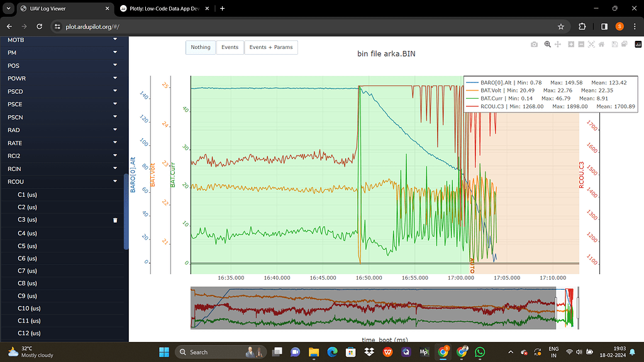The image size is (644, 362).
Task: Click the Nothing button above the plot
Action: tap(201, 47)
